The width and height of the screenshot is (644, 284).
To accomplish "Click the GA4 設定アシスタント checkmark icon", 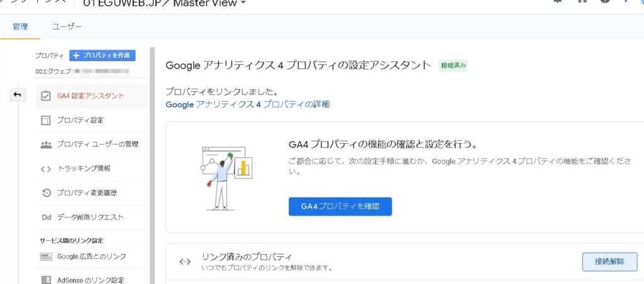I will (x=46, y=96).
